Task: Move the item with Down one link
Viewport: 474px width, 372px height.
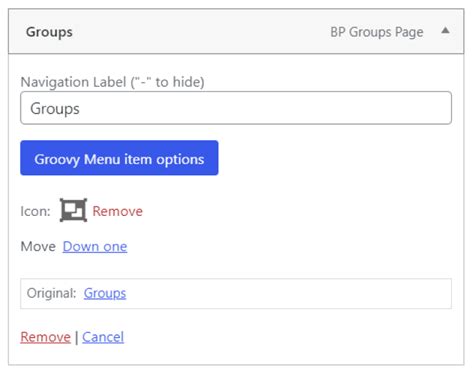Action: coord(95,247)
